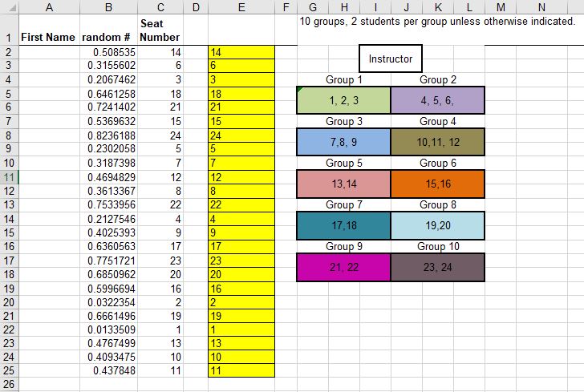
Task: Select the column N header
Action: (x=541, y=7)
